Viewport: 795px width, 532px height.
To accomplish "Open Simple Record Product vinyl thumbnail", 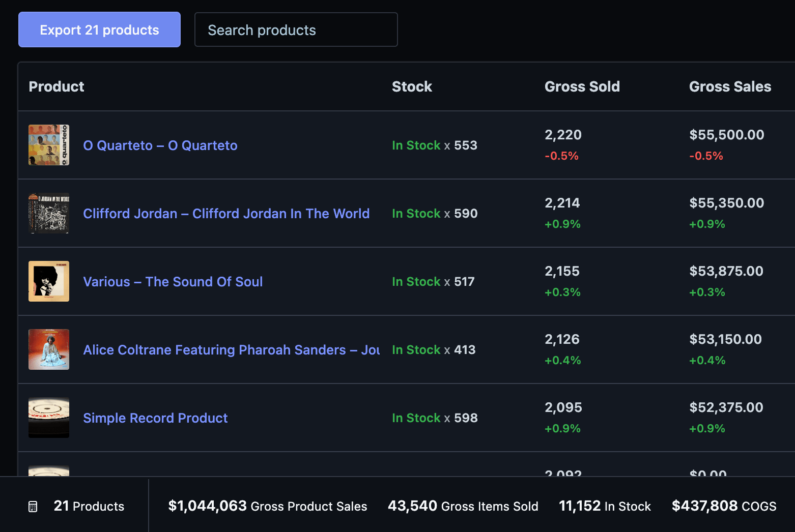I will [49, 418].
